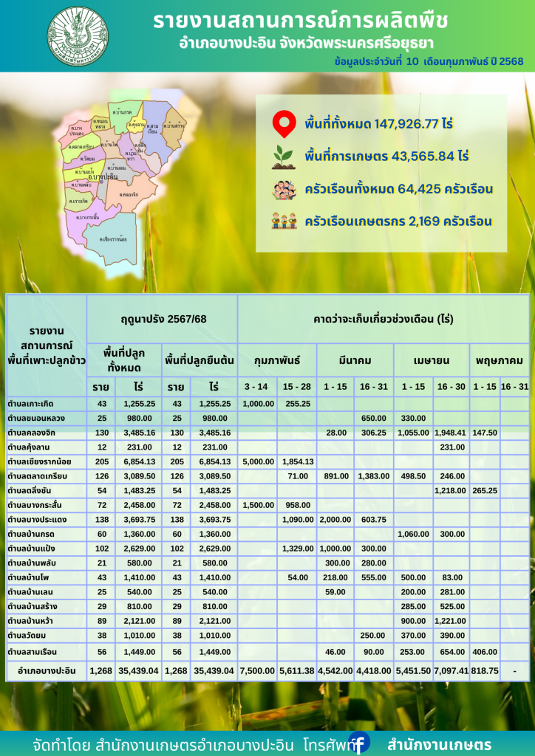Click the farmers icon beside ครัวเรือนเกษตรกร

tap(284, 221)
